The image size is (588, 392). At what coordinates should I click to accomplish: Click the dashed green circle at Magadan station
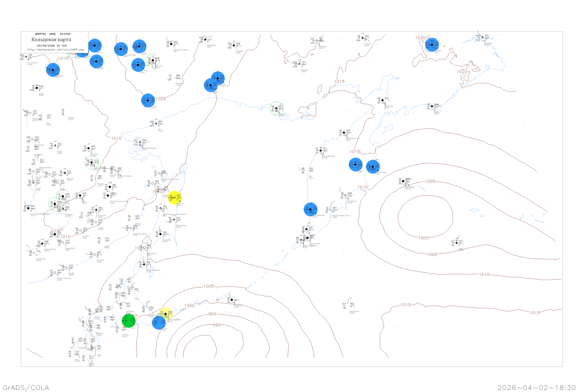coord(276,108)
